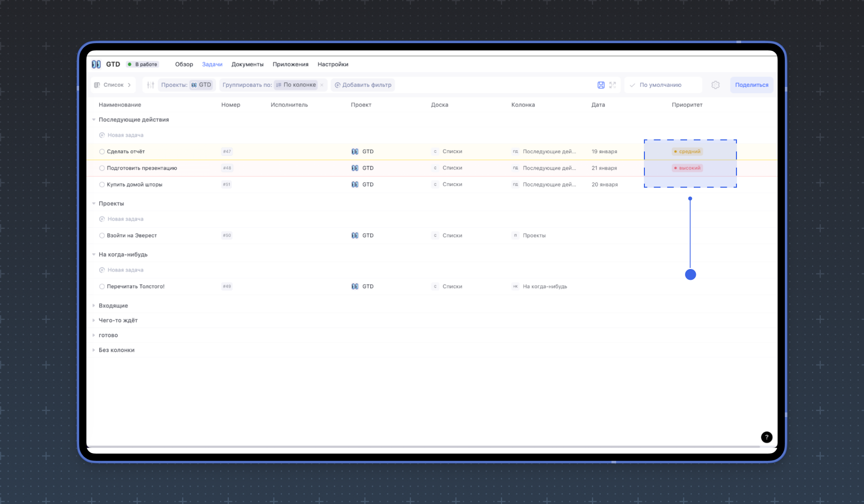Click the plus icon under 'На когда-нибудь' group
The height and width of the screenshot is (504, 864).
102,270
